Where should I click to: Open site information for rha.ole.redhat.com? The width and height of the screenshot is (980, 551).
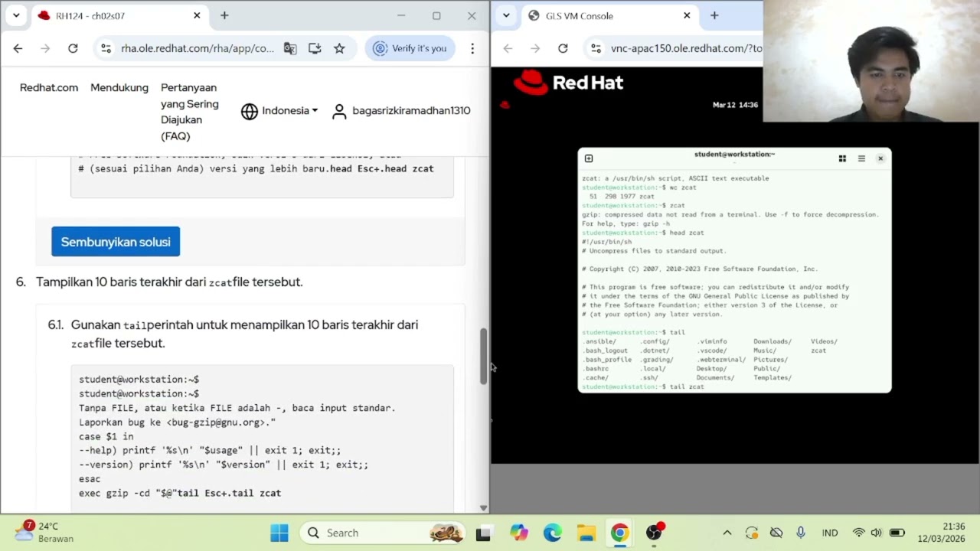pos(106,48)
